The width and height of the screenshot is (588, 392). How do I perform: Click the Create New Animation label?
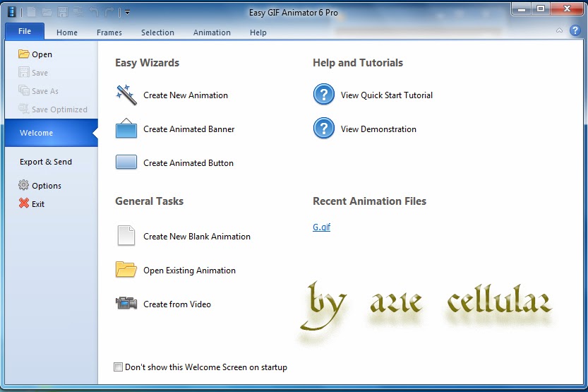click(186, 95)
